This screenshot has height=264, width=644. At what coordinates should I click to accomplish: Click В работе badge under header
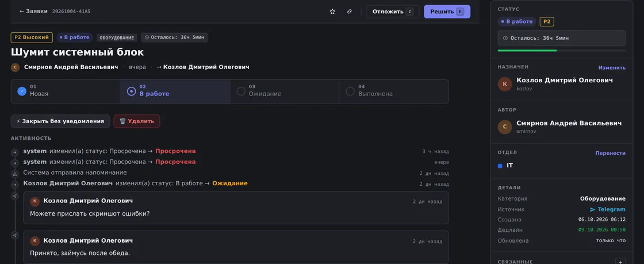[x=75, y=37]
